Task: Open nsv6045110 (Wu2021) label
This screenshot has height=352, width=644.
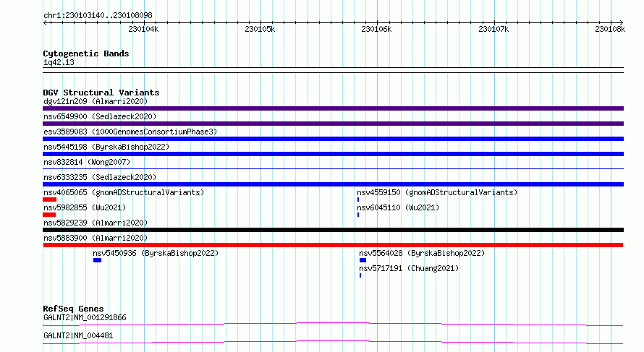Action: pyautogui.click(x=398, y=207)
